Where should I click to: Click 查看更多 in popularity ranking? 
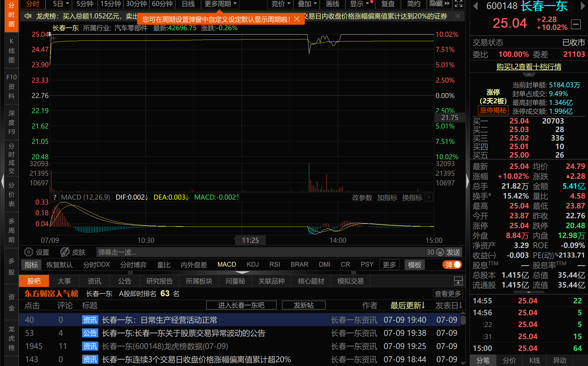tap(448, 294)
